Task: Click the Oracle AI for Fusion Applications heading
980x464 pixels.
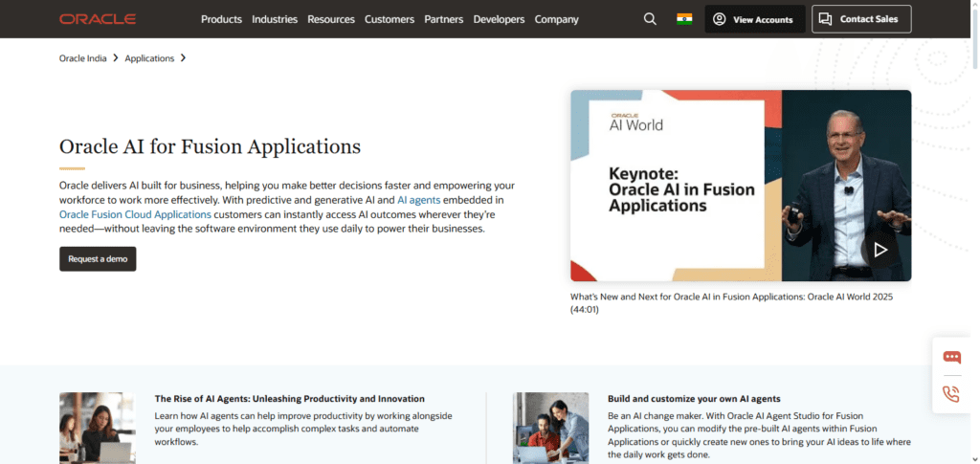Action: coord(210,146)
